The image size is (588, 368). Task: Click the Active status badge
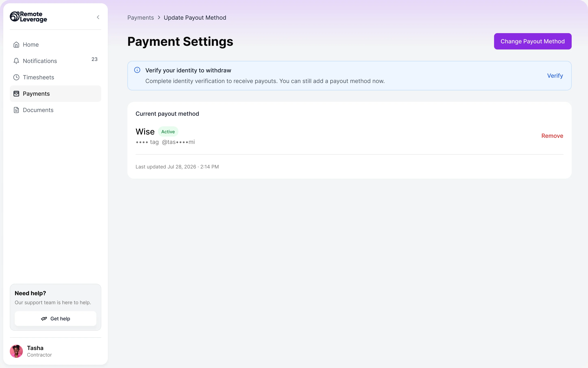pos(168,132)
